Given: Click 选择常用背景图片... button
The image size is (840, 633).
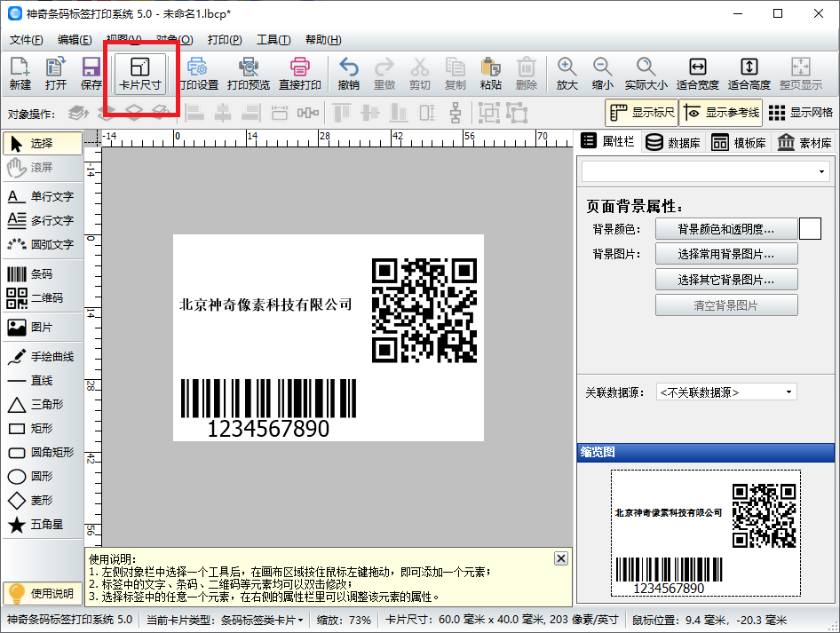Looking at the screenshot, I should [x=726, y=254].
